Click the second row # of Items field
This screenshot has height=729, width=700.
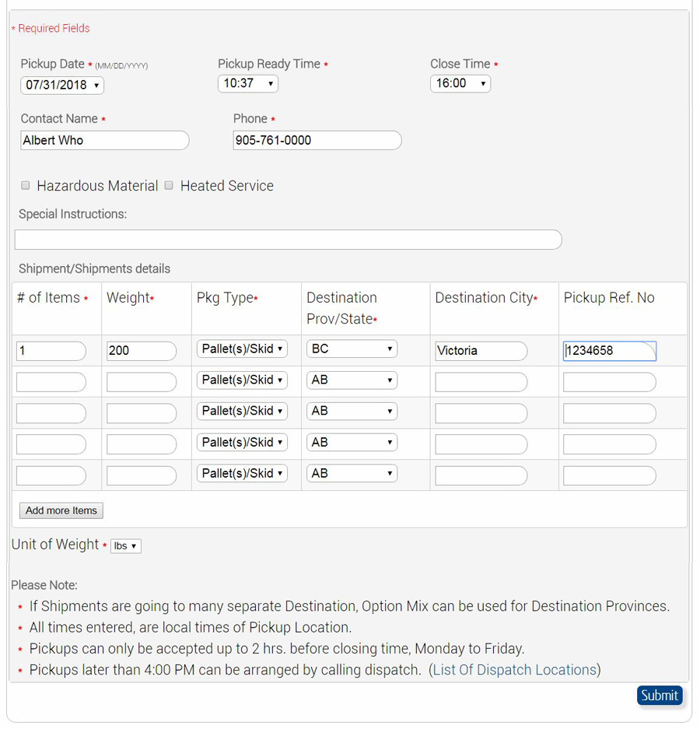coord(51,382)
